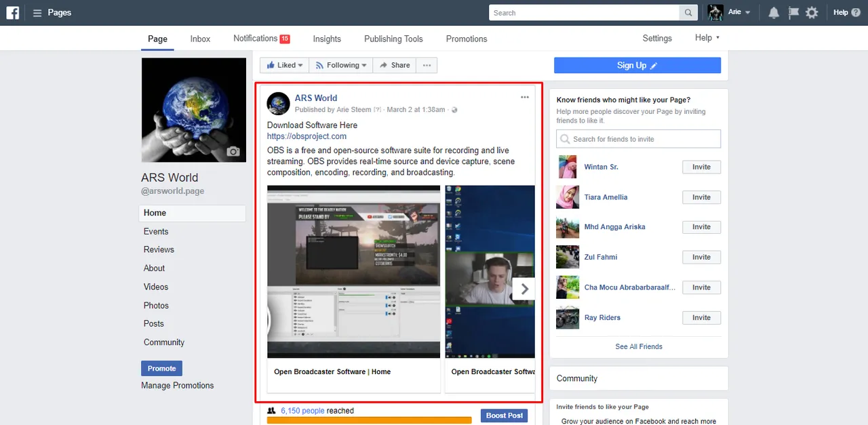The width and height of the screenshot is (868, 425).
Task: Click Mhd Angga Ariska profile picture
Action: pos(568,227)
